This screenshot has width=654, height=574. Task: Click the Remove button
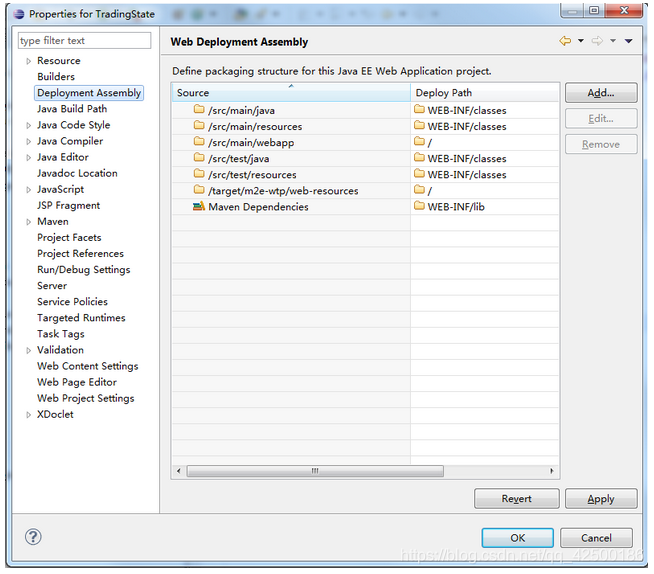[x=601, y=144]
